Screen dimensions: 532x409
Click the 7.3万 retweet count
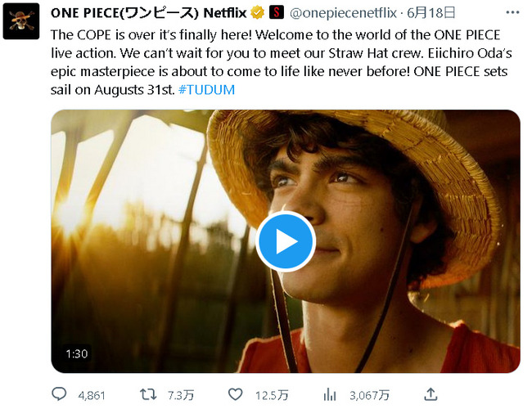[180, 395]
